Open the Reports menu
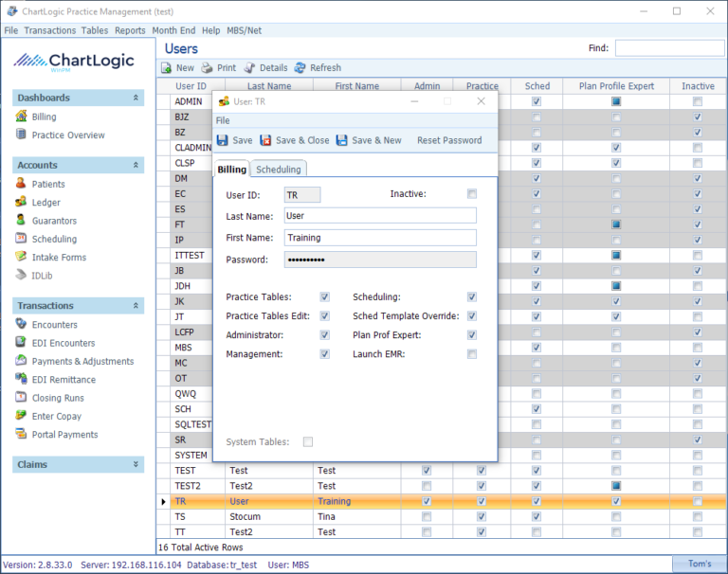This screenshot has height=574, width=728. (x=130, y=30)
